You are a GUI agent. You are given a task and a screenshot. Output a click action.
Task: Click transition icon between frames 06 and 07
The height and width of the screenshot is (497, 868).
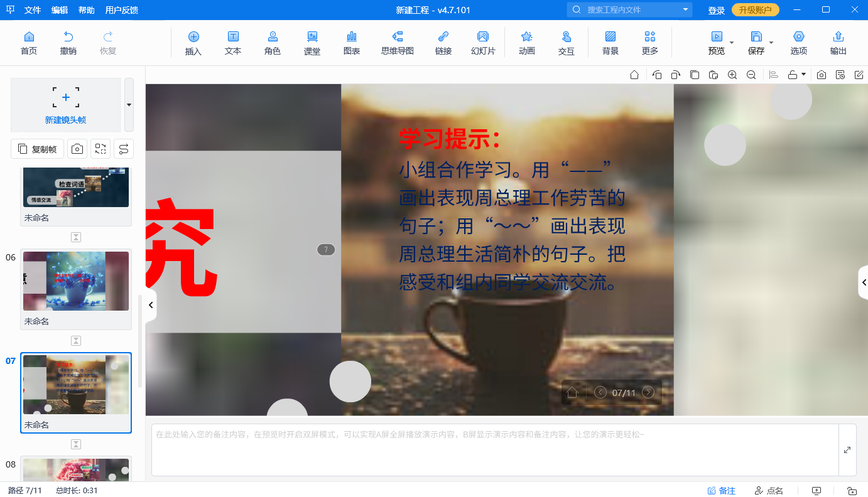[x=76, y=341]
